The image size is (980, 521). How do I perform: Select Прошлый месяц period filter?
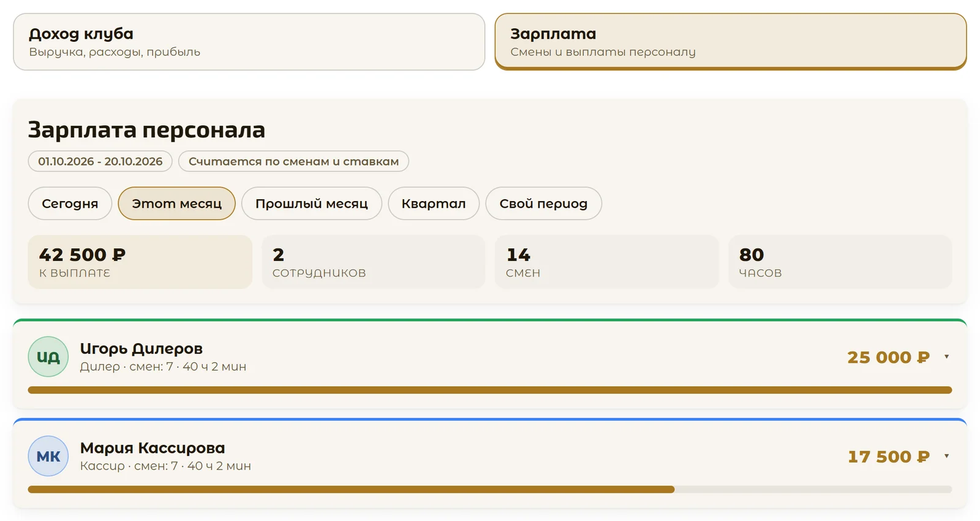312,203
